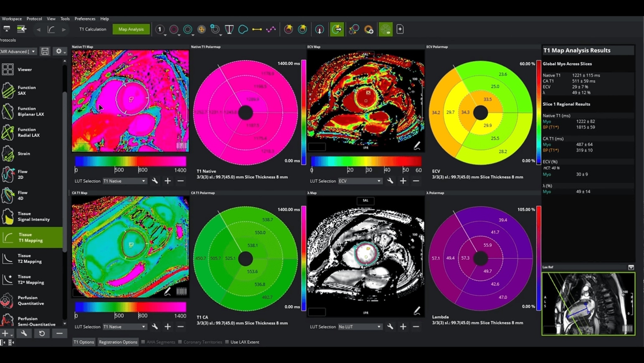The height and width of the screenshot is (363, 644).
Task: Open the Function Radial LAX module
Action: pos(31,133)
